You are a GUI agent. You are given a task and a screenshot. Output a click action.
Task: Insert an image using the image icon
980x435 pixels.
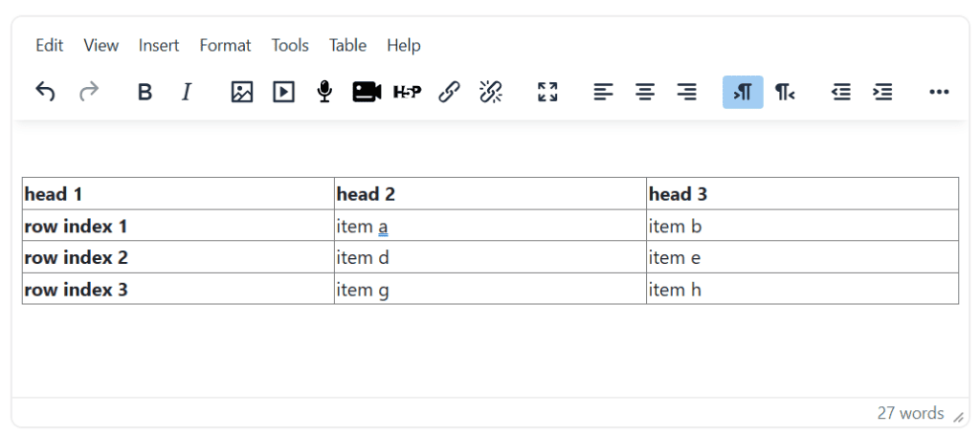[242, 92]
